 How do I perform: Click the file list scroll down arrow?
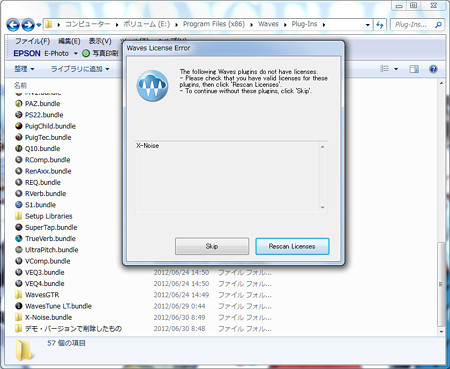pyautogui.click(x=441, y=332)
